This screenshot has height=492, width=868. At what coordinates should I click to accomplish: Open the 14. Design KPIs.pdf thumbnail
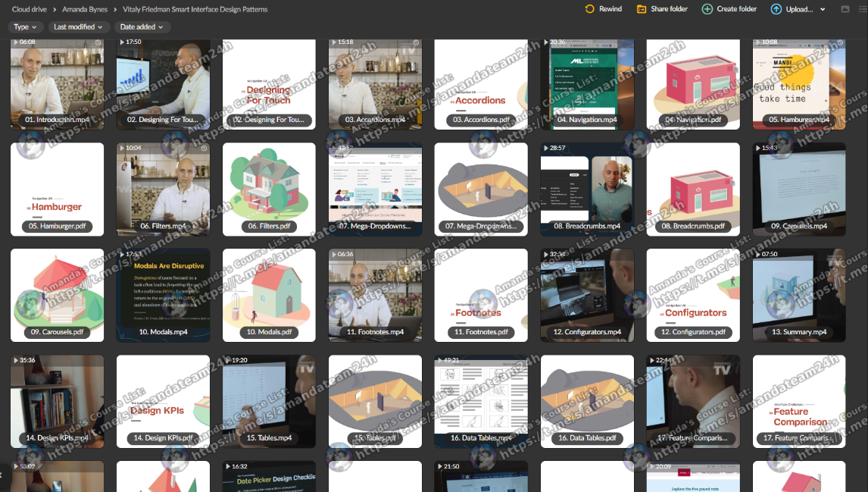[163, 401]
